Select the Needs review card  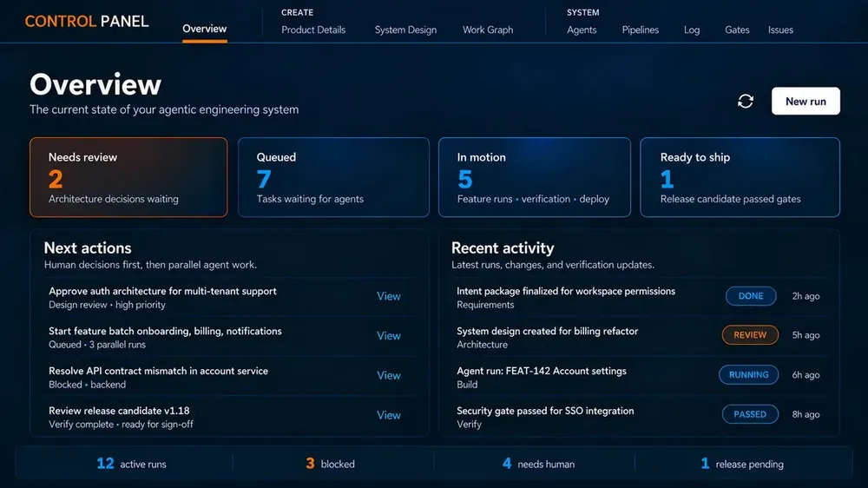pyautogui.click(x=128, y=177)
